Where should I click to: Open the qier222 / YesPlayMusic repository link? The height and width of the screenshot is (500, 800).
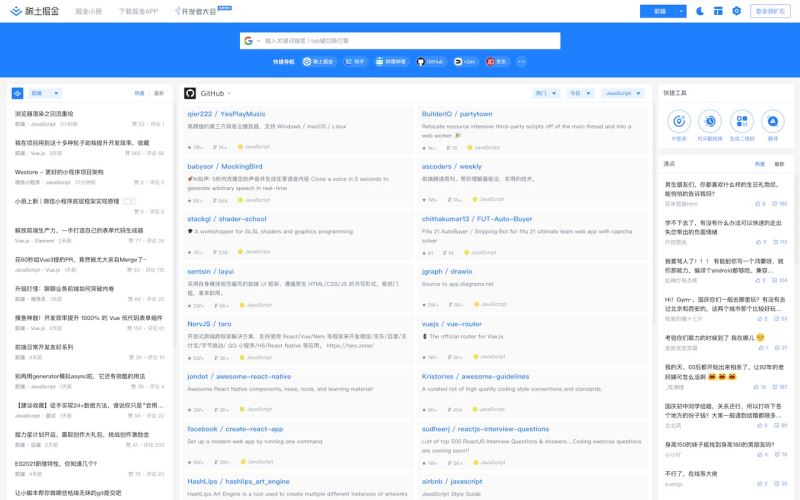226,114
